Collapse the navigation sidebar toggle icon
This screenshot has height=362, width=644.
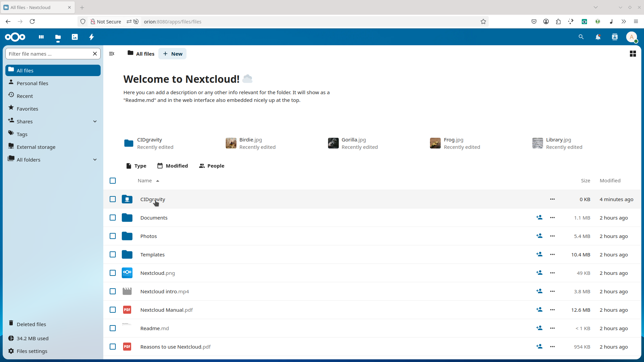tap(112, 54)
